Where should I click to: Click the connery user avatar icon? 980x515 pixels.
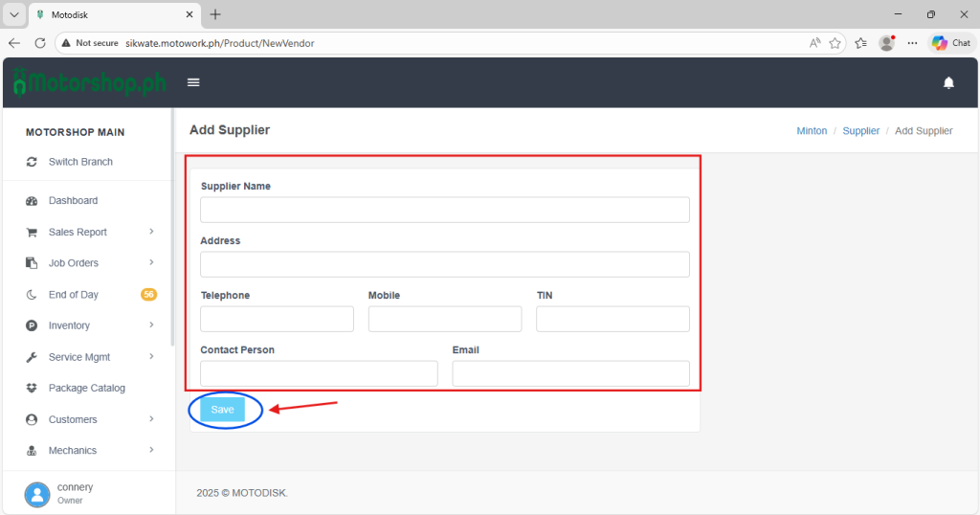click(37, 494)
